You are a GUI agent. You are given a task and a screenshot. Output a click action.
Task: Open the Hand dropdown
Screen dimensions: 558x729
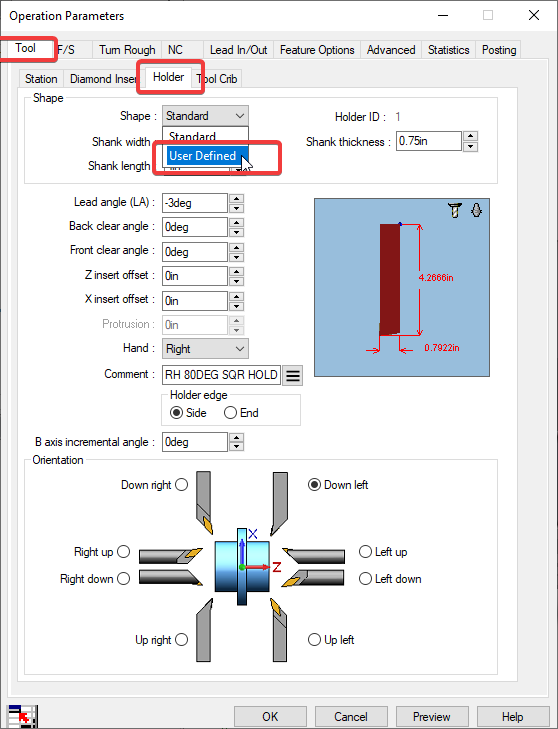(x=205, y=349)
